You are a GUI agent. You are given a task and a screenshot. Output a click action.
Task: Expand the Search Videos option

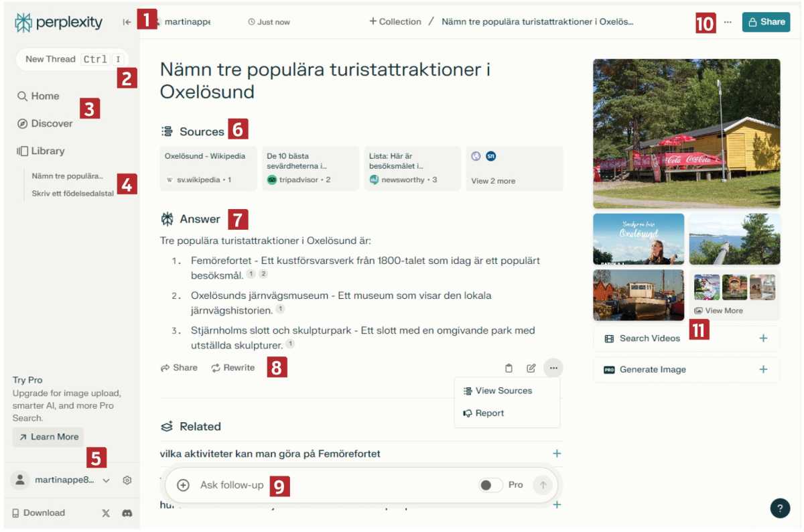pyautogui.click(x=762, y=338)
